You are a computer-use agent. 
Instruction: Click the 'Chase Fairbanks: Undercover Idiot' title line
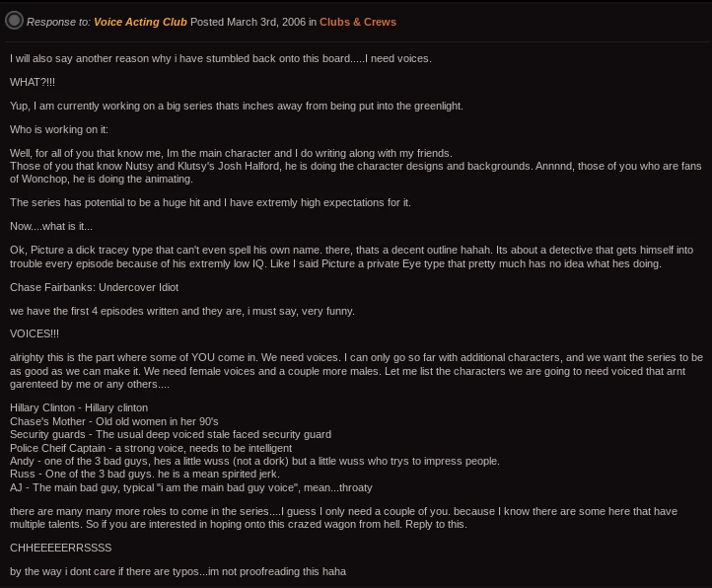tap(94, 287)
